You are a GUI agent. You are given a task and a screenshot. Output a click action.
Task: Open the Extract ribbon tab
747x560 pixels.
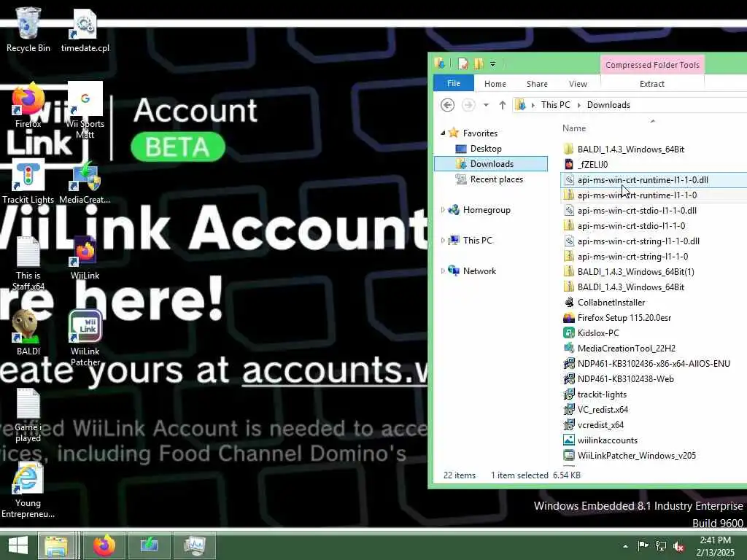pos(651,84)
